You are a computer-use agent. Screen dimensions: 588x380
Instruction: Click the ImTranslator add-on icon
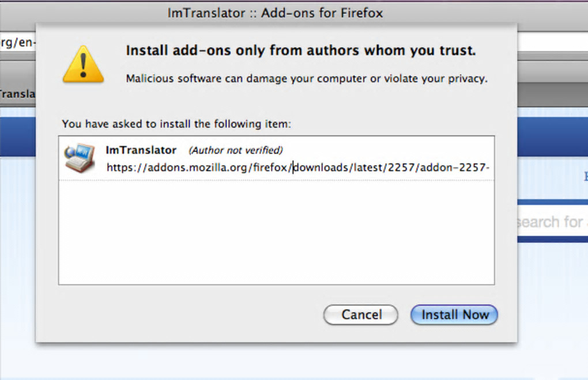click(80, 158)
